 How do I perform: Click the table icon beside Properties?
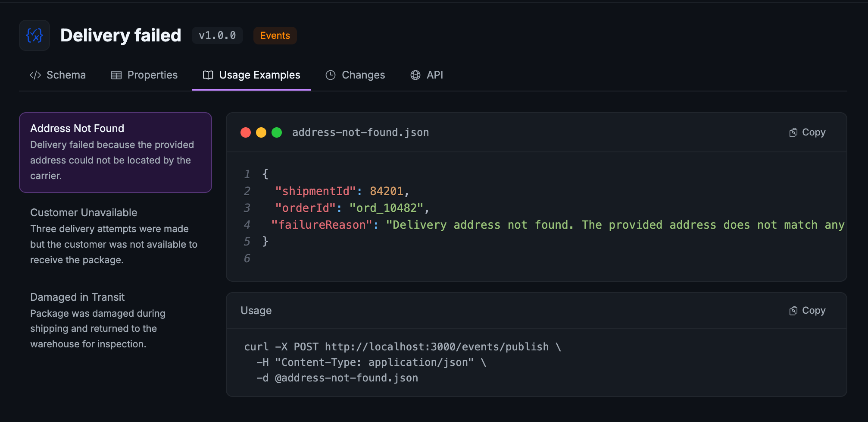[x=116, y=75]
